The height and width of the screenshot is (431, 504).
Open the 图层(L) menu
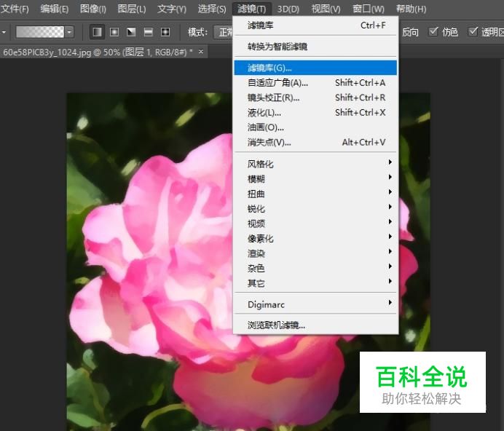pyautogui.click(x=132, y=9)
